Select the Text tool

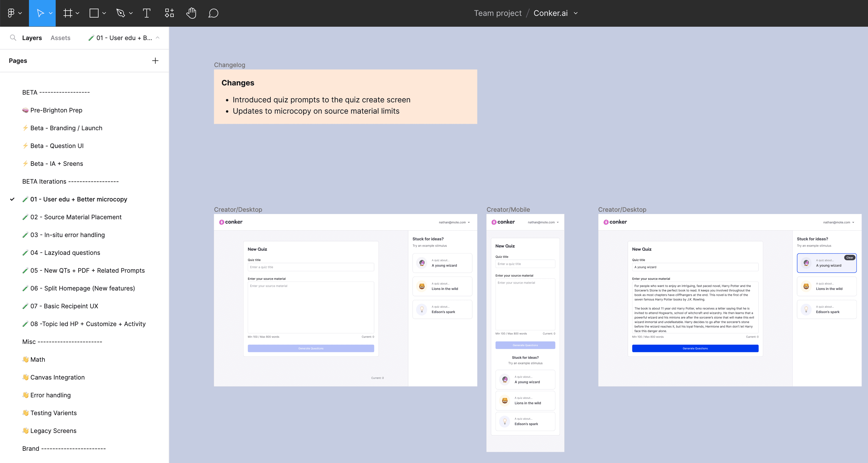(x=147, y=13)
